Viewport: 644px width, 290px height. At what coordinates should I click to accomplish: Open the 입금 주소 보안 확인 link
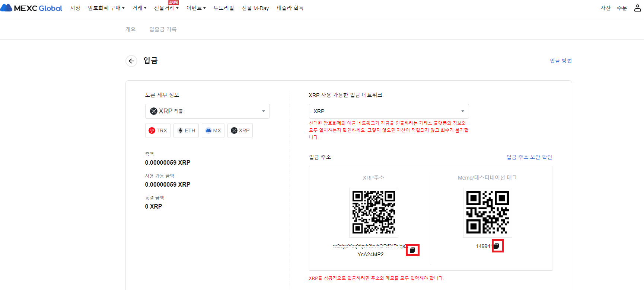[529, 157]
